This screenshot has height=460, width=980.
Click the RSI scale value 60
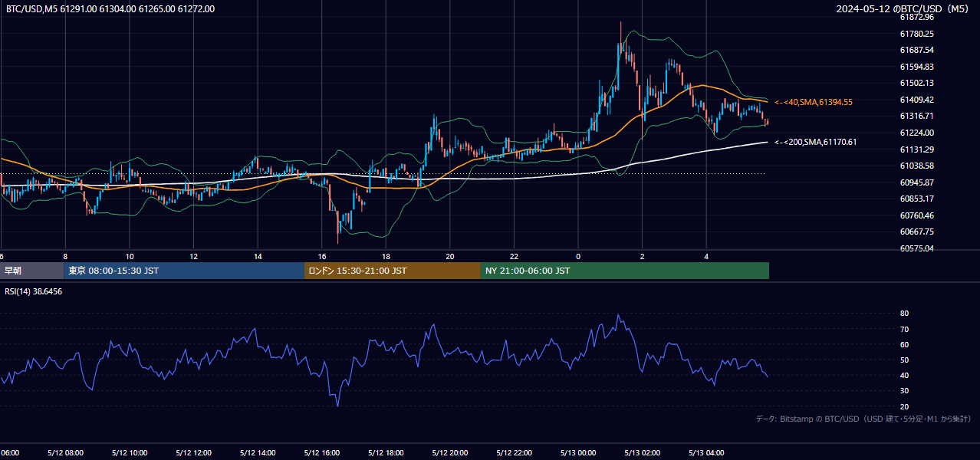click(x=904, y=344)
